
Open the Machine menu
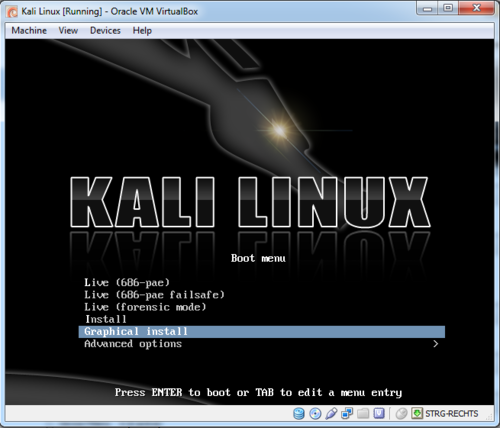click(29, 30)
